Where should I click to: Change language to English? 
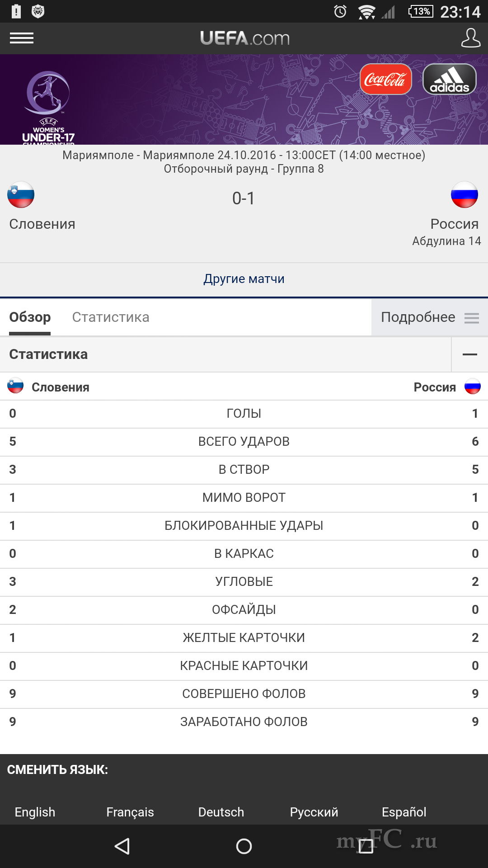35,812
